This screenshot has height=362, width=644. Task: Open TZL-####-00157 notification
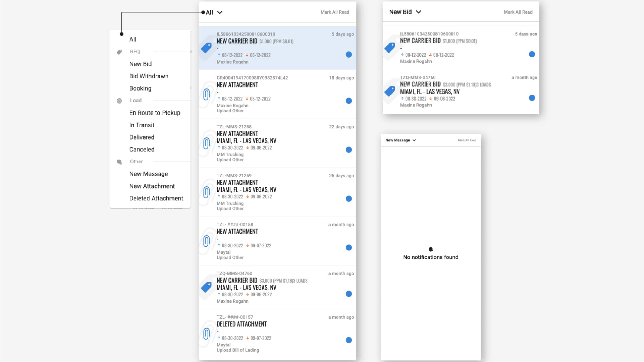pyautogui.click(x=277, y=335)
